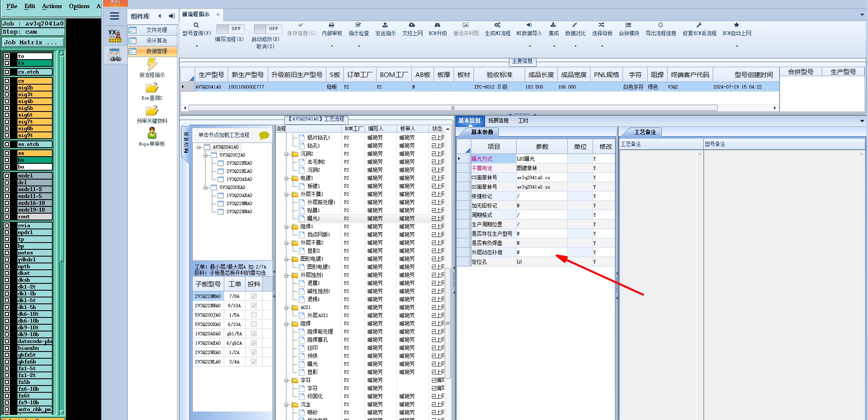
Task: Click the 保存信息 checkmark icon
Action: pyautogui.click(x=301, y=25)
